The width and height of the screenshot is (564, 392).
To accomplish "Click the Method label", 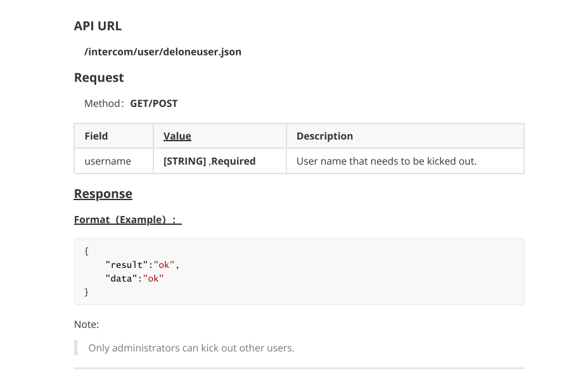I will click(104, 103).
